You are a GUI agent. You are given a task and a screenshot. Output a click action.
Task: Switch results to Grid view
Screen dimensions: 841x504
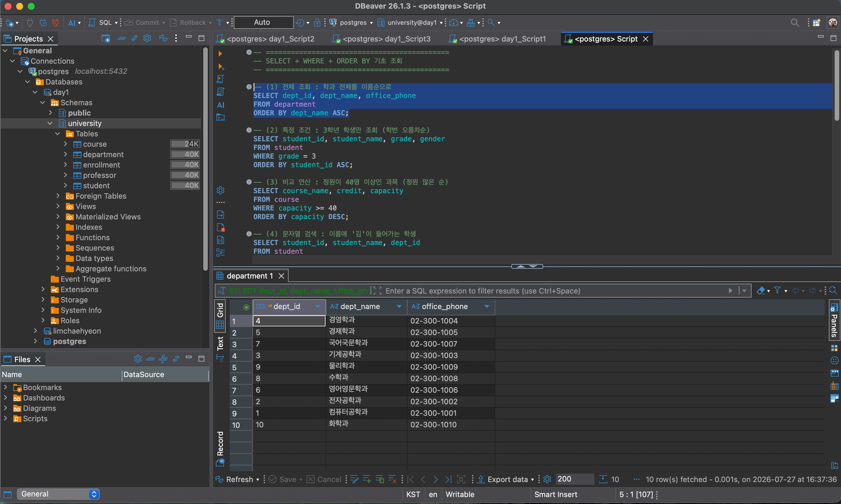[220, 316]
